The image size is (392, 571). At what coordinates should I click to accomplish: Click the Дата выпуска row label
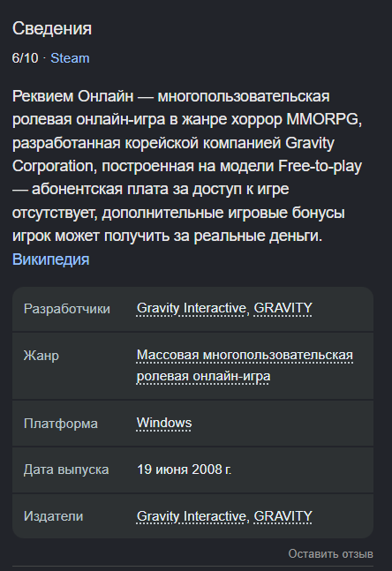66,470
